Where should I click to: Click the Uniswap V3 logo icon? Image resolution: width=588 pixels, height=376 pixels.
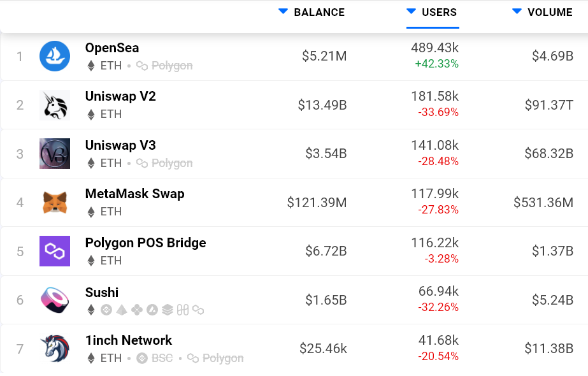click(x=55, y=154)
